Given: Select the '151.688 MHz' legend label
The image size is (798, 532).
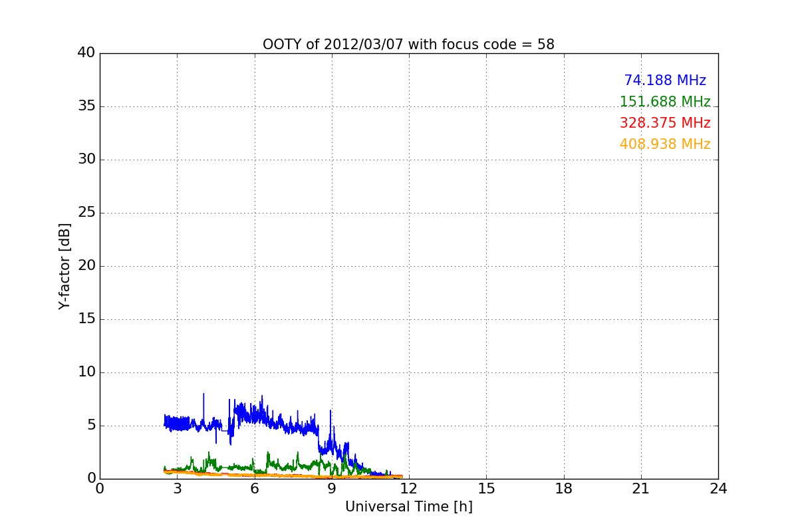Looking at the screenshot, I should [x=665, y=102].
